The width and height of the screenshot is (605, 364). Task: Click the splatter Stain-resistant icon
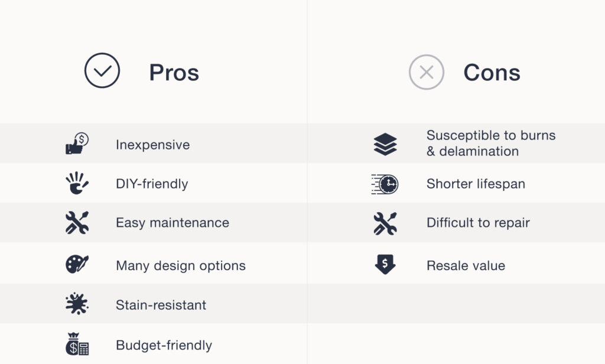(77, 304)
